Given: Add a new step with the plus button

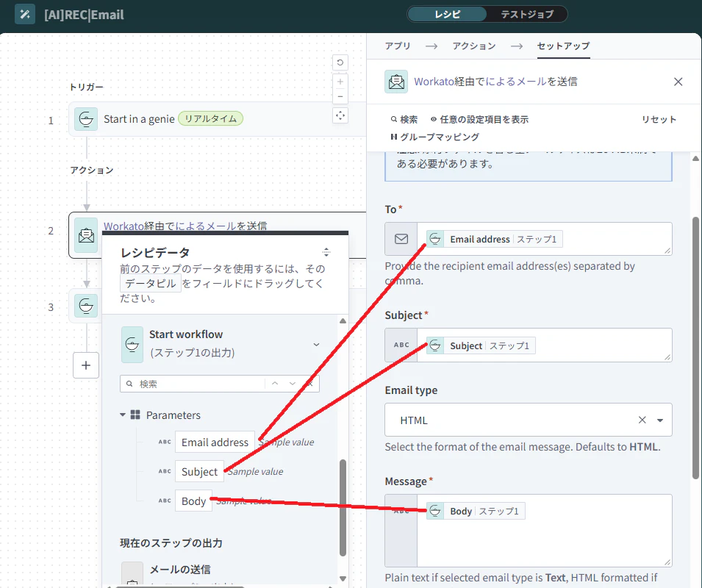Looking at the screenshot, I should (x=86, y=365).
